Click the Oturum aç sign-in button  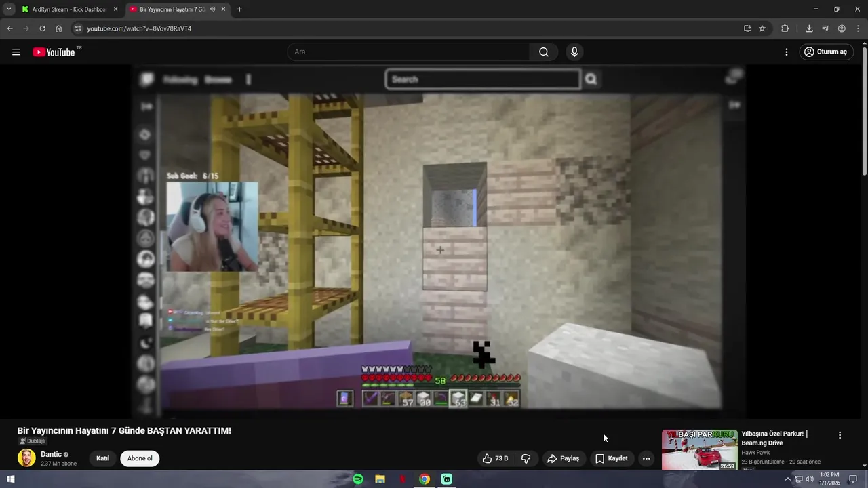pyautogui.click(x=826, y=52)
